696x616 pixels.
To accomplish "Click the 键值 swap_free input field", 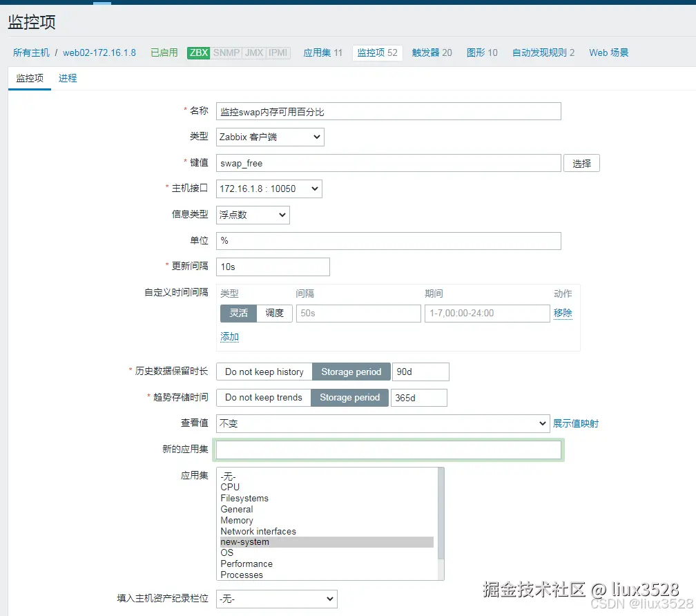I will pyautogui.click(x=388, y=163).
